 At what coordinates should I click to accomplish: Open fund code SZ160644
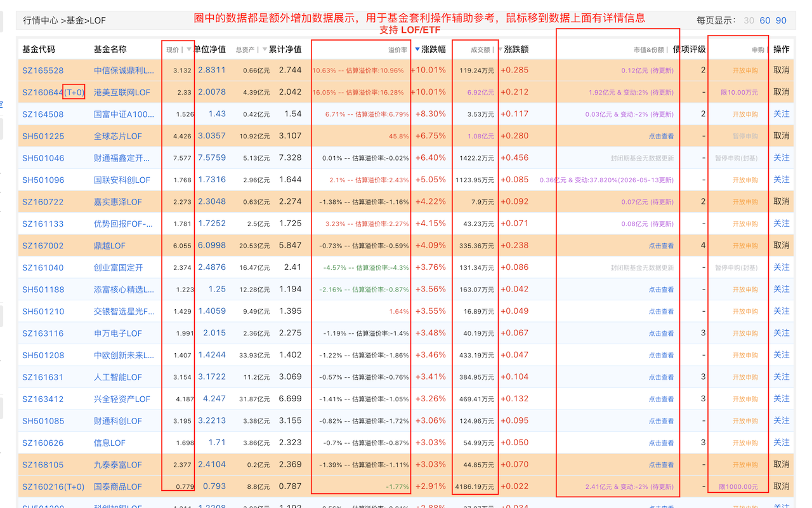[43, 92]
